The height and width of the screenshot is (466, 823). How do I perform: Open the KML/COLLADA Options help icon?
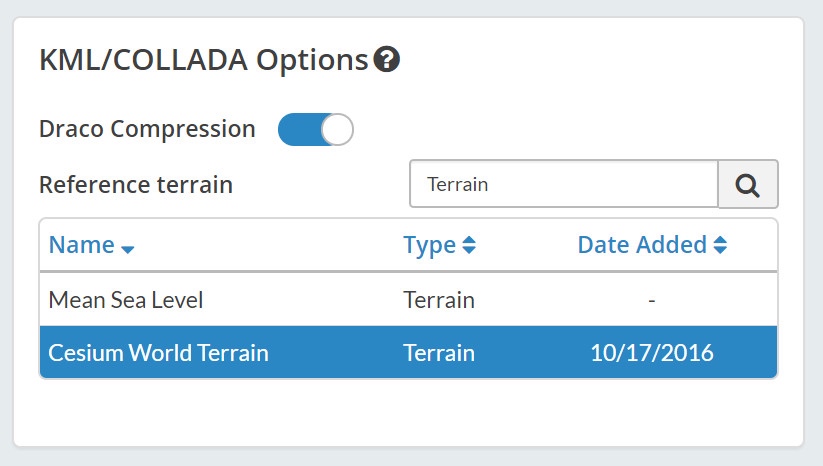pyautogui.click(x=387, y=60)
